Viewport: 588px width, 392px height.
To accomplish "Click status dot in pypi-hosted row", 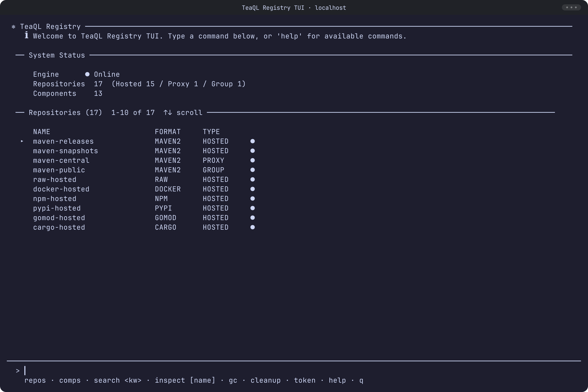I will [x=253, y=208].
